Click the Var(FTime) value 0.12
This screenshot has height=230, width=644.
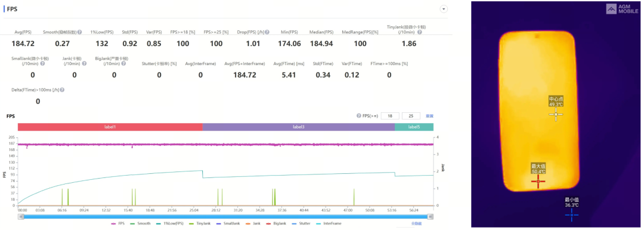[352, 75]
